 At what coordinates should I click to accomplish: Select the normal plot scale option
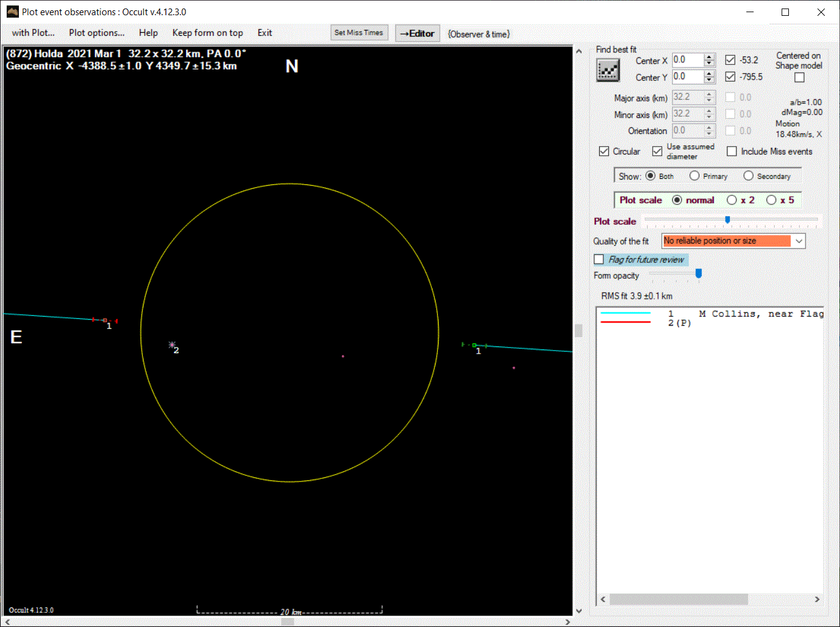click(677, 200)
